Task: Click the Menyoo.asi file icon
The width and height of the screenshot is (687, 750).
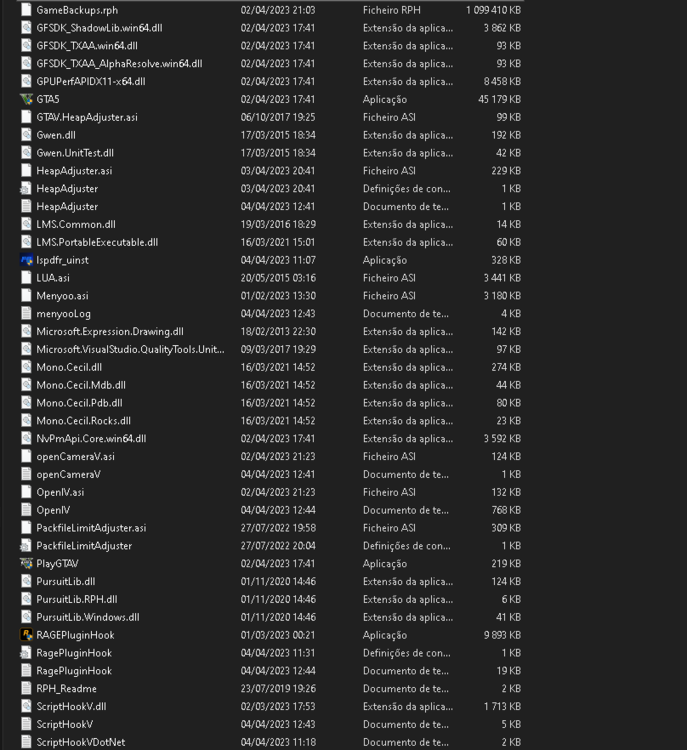Action: (x=26, y=296)
